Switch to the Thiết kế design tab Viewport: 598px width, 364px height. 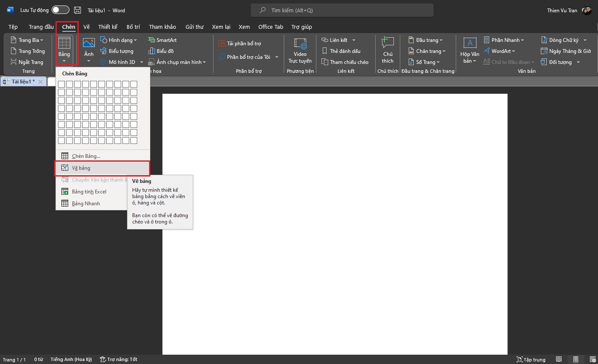tap(108, 27)
